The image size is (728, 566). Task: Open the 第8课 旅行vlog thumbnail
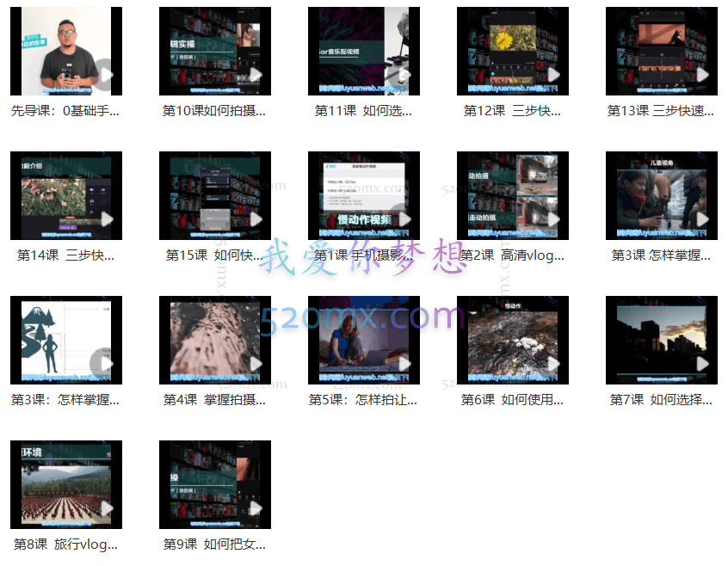click(x=66, y=484)
